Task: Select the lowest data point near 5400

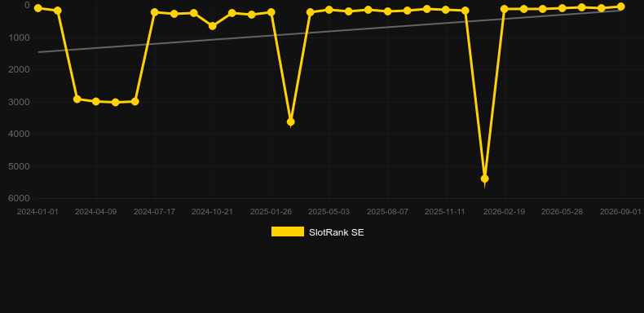Action: (485, 179)
